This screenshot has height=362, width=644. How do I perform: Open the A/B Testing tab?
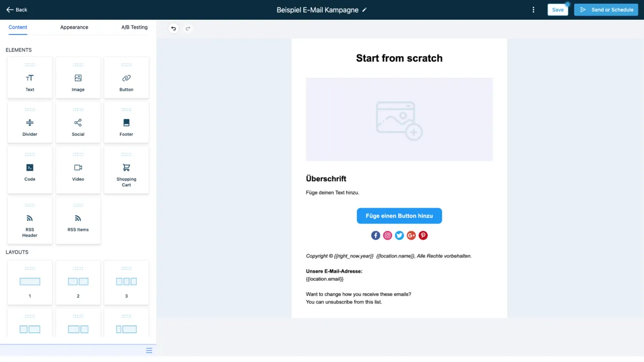[x=134, y=27]
